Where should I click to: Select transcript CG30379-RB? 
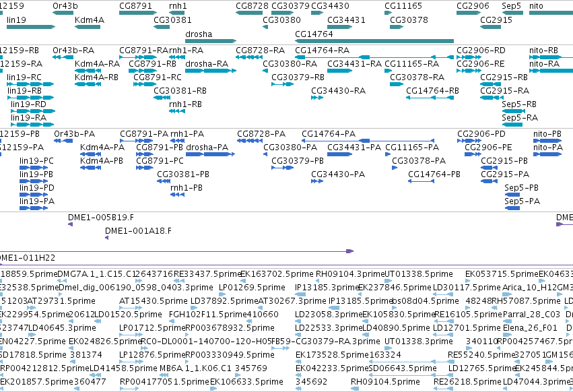click(282, 84)
